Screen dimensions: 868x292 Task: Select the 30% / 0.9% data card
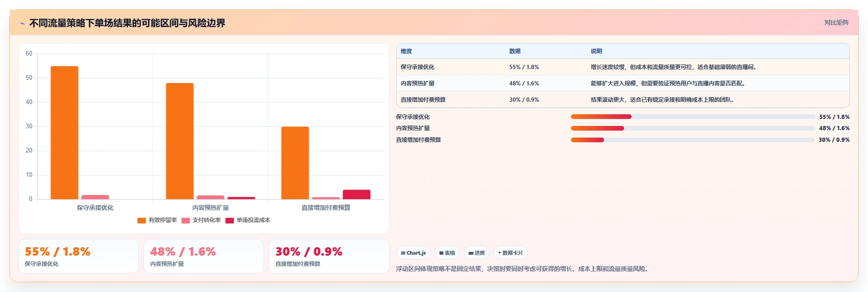pos(329,256)
